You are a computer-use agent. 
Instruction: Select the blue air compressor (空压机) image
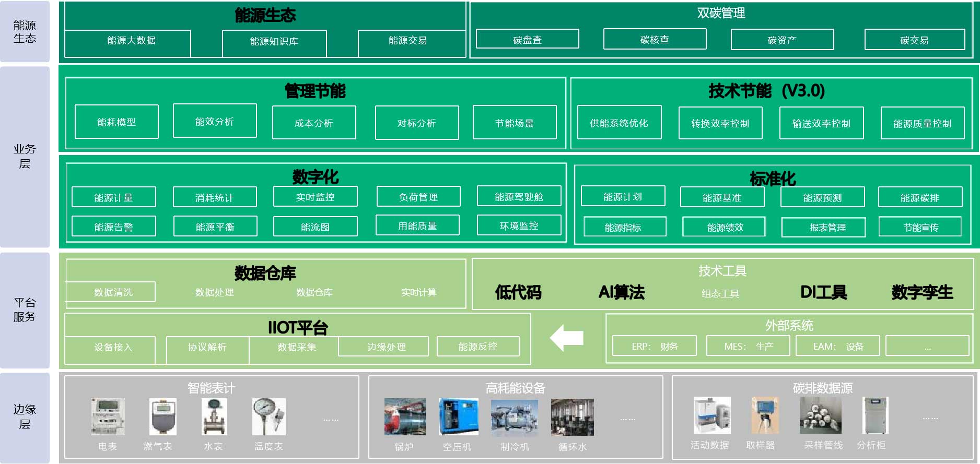[x=458, y=417]
